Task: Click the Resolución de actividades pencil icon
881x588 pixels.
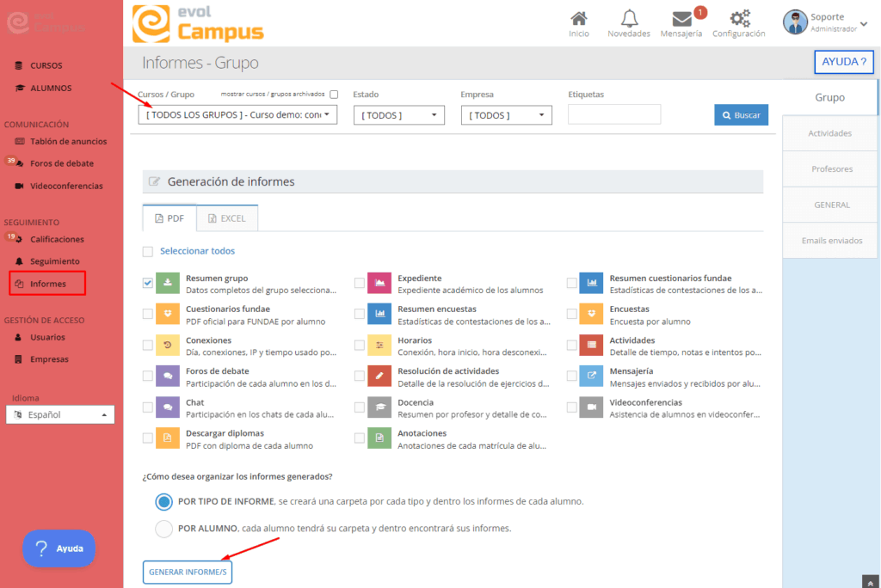Action: pos(379,376)
